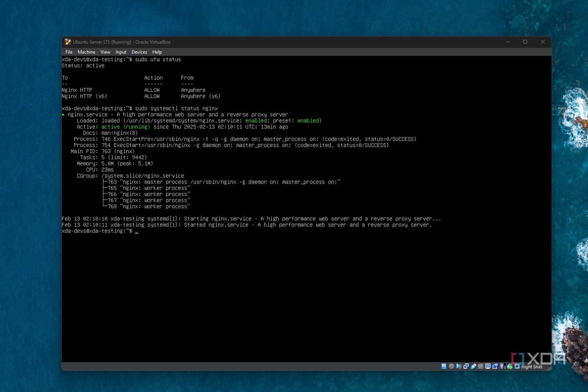Open the USB devices list from status bar
588x392 pixels.
[x=473, y=366]
